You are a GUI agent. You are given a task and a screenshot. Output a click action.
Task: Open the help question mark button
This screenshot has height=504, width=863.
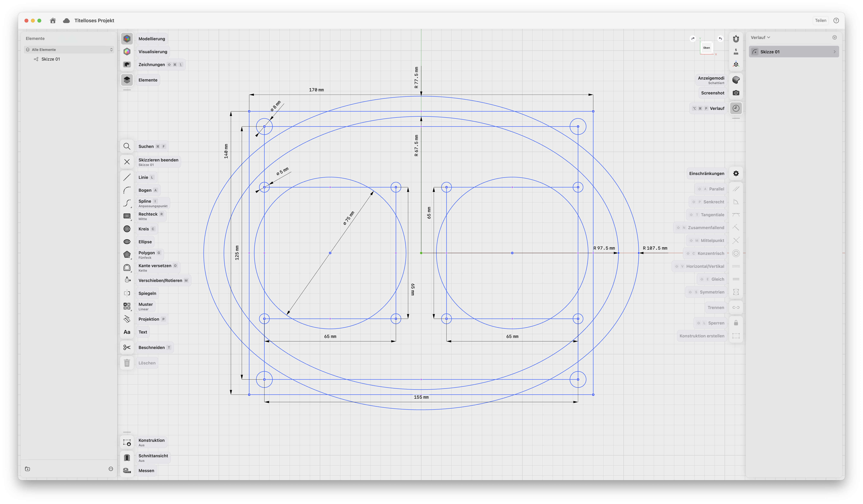pyautogui.click(x=836, y=21)
